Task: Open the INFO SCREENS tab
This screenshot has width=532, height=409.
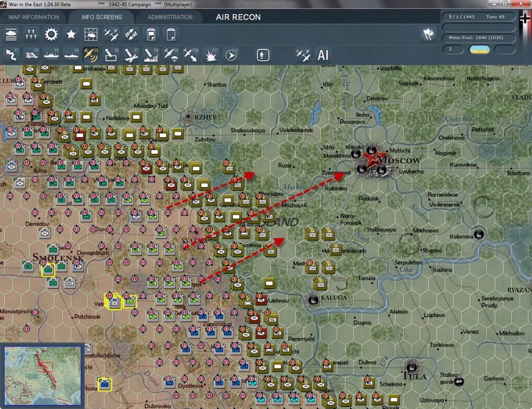Action: point(101,17)
